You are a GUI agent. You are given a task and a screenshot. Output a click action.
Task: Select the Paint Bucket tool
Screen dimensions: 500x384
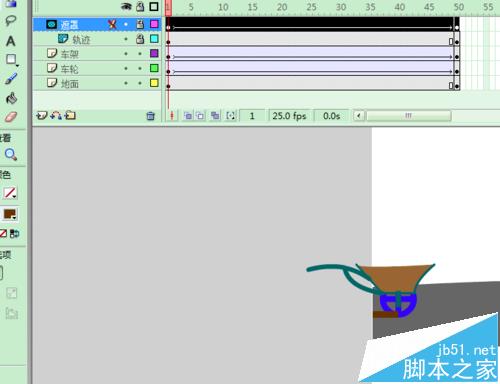pos(11,98)
